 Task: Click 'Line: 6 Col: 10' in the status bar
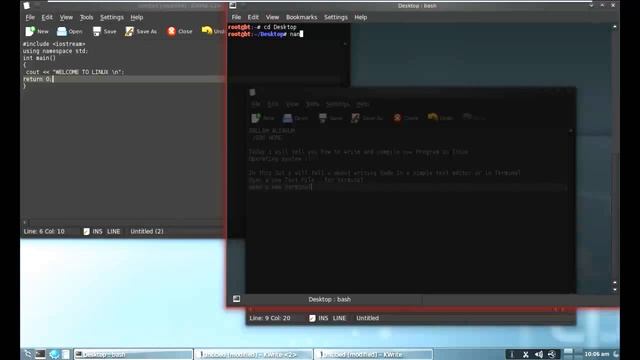[44, 231]
